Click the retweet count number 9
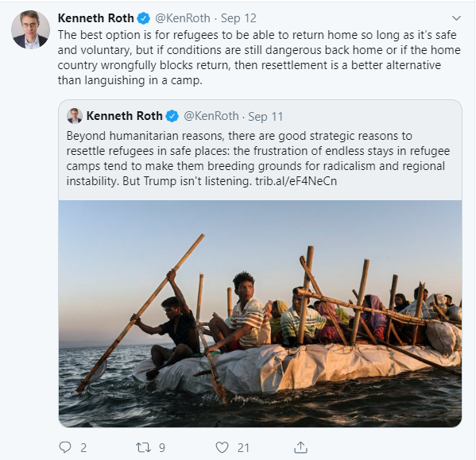Image resolution: width=476 pixels, height=460 pixels. (162, 448)
